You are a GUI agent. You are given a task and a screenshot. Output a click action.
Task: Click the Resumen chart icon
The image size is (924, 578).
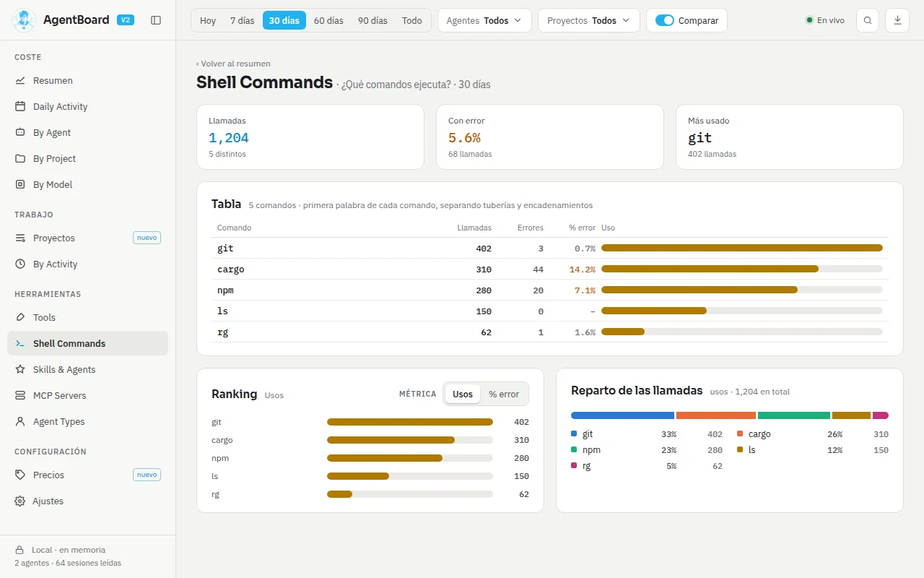(20, 81)
